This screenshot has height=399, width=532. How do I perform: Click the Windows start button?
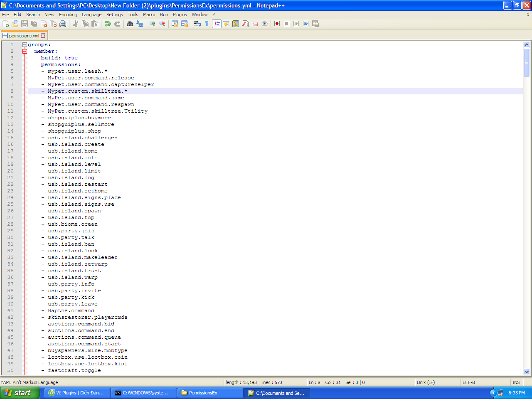tap(20, 393)
